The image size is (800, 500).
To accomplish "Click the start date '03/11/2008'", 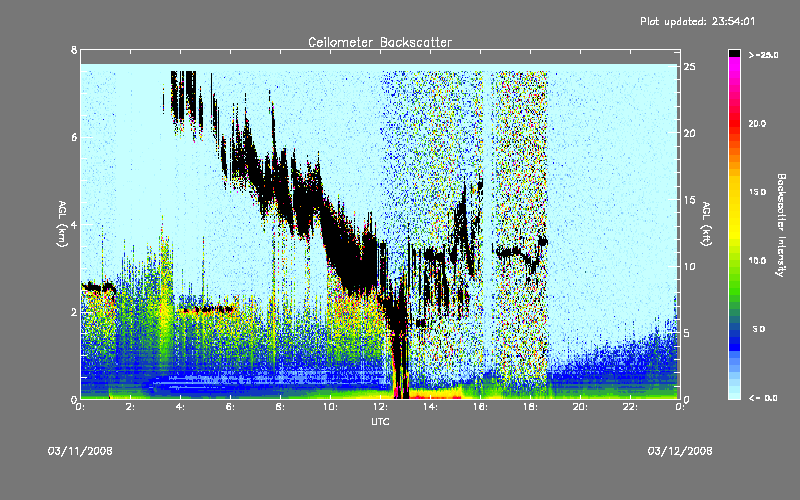I will (80, 451).
